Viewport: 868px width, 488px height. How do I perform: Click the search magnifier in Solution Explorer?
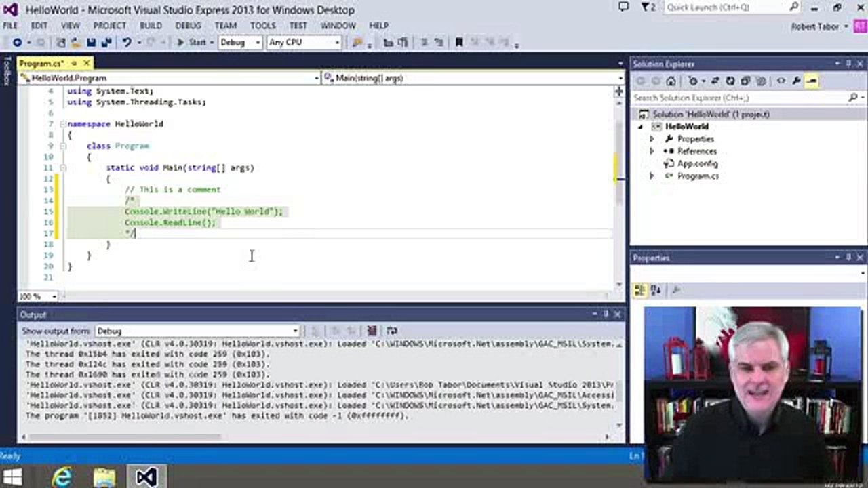coord(852,98)
